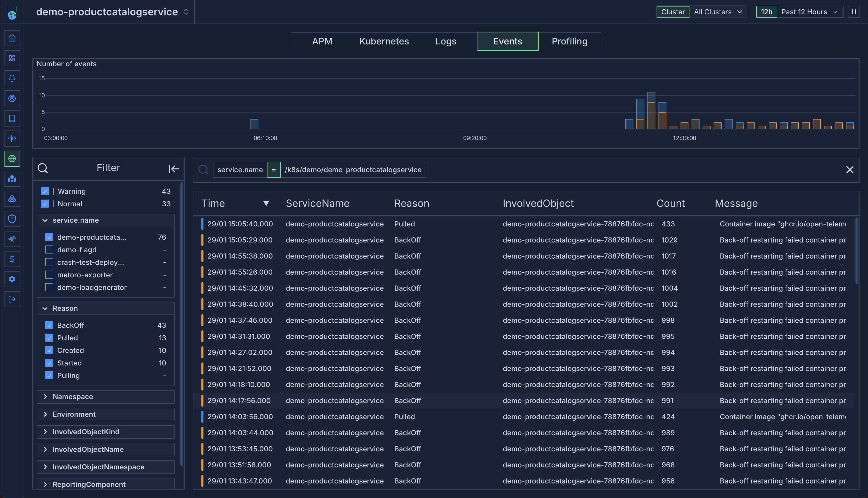Image resolution: width=868 pixels, height=498 pixels.
Task: Click the radar icon in sidebar
Action: [x=12, y=98]
